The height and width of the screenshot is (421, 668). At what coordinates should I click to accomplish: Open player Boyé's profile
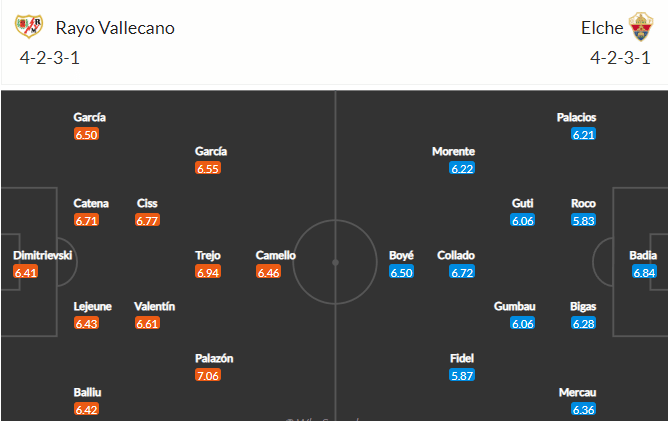click(x=401, y=255)
